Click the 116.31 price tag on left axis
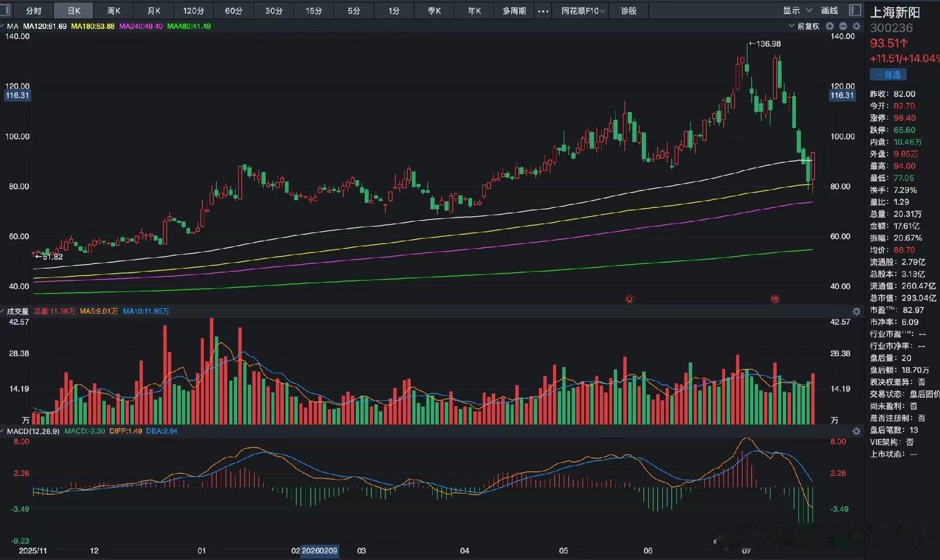 coord(17,95)
